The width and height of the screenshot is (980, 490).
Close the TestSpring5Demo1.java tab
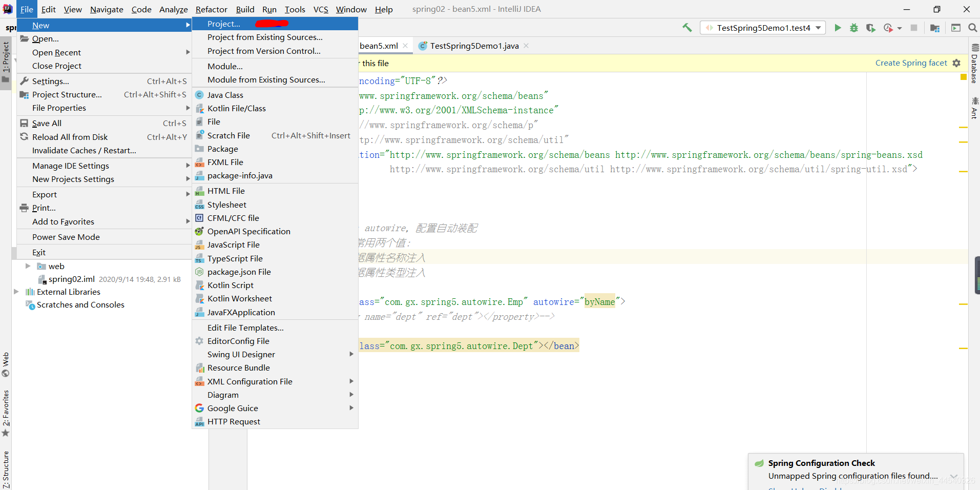point(526,46)
